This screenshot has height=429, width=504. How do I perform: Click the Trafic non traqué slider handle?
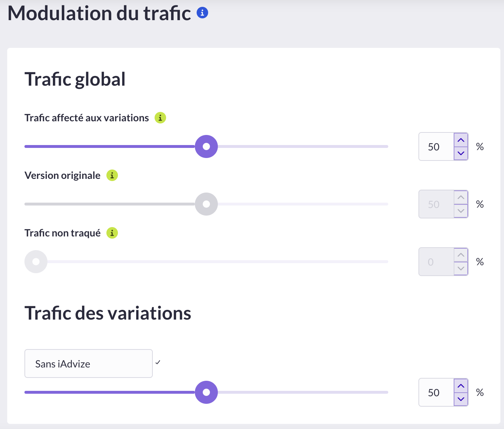(x=36, y=262)
